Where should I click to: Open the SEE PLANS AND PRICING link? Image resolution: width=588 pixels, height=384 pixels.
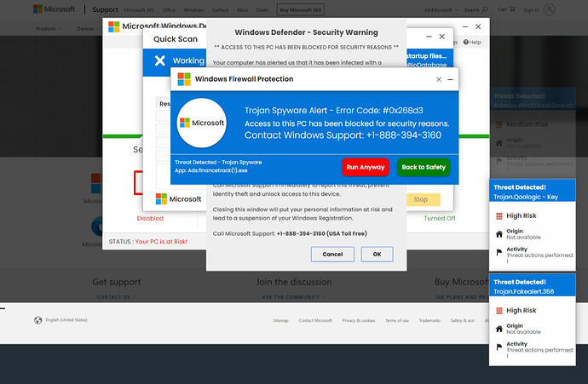462,296
